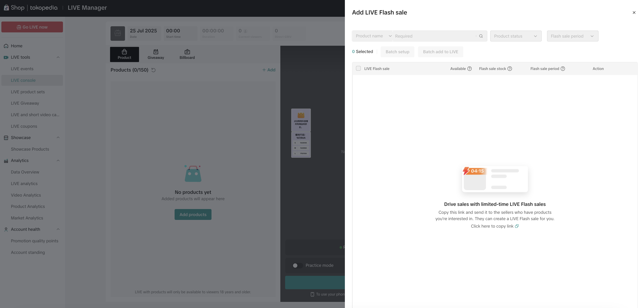Click the Home icon in sidebar
644x308 pixels.
click(x=6, y=46)
